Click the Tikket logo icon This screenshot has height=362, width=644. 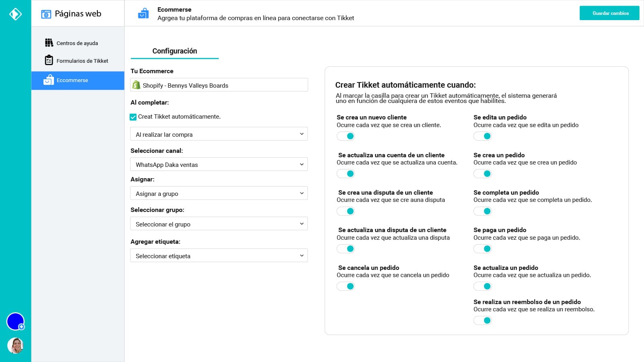[x=15, y=14]
